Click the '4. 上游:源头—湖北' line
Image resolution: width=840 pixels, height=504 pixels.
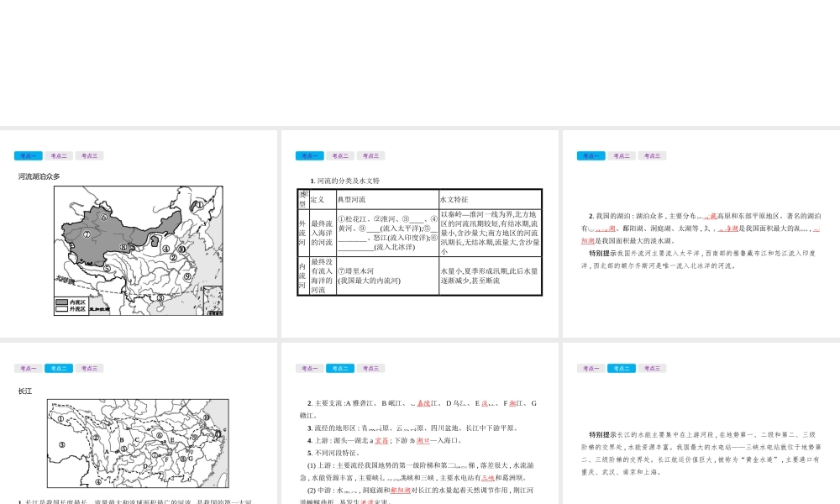[x=385, y=441]
